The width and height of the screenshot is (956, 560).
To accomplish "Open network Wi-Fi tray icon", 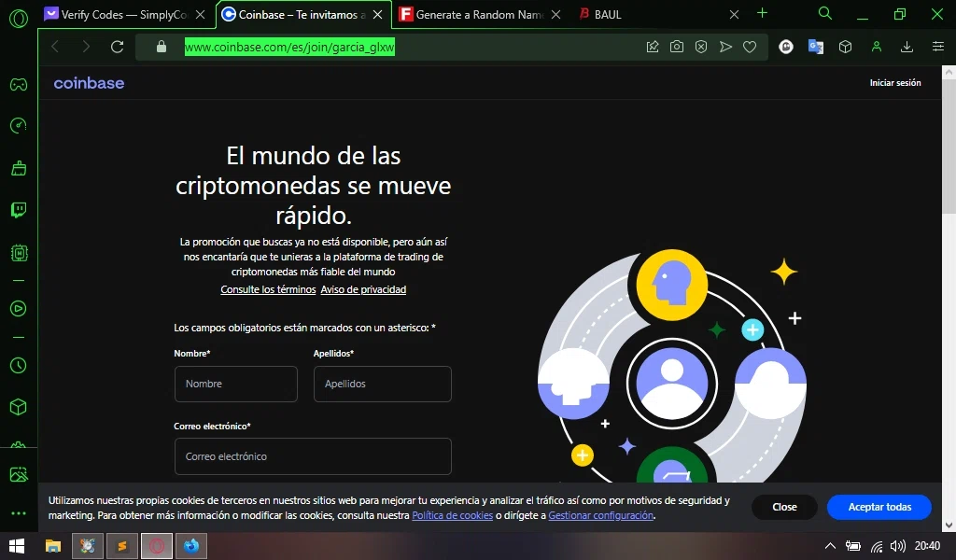I will [876, 546].
